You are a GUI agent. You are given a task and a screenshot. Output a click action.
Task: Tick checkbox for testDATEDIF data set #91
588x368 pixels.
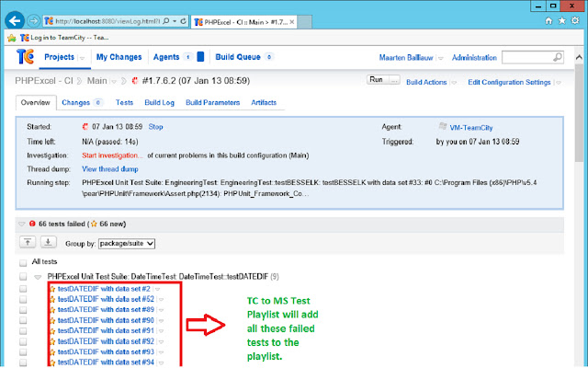23,331
